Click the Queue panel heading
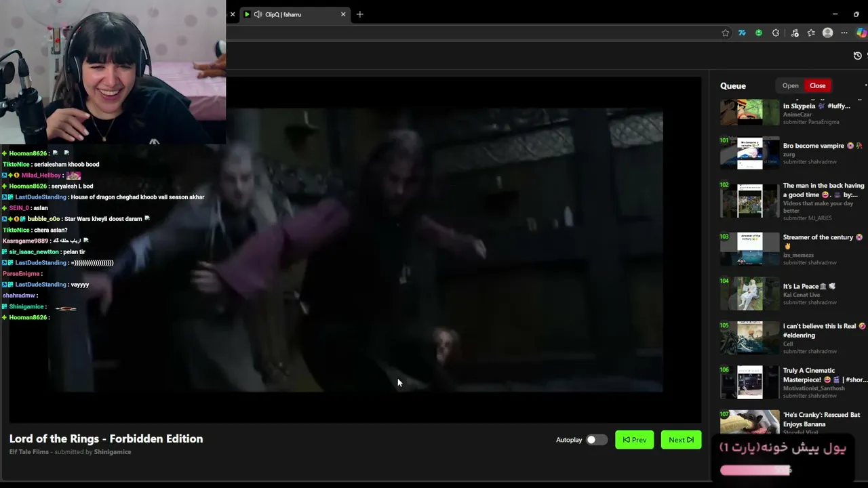Image resolution: width=868 pixels, height=488 pixels. (x=733, y=86)
